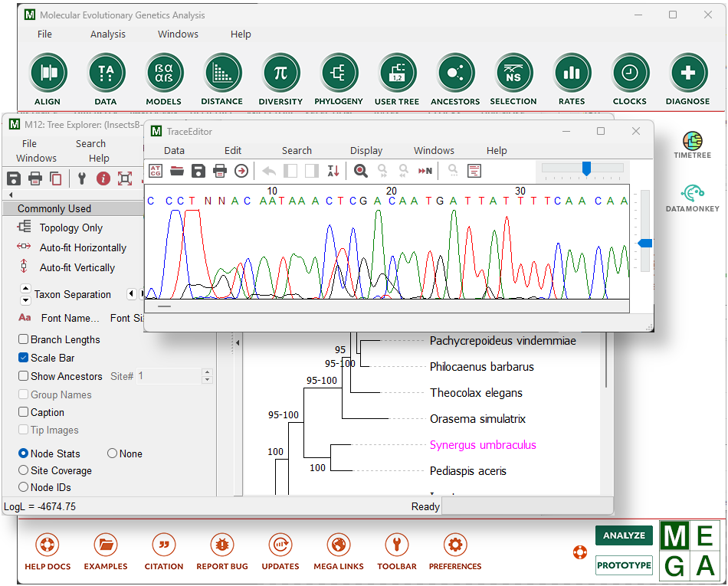This screenshot has height=586, width=728.
Task: Open the EXAMPLES folder icon
Action: point(106,545)
